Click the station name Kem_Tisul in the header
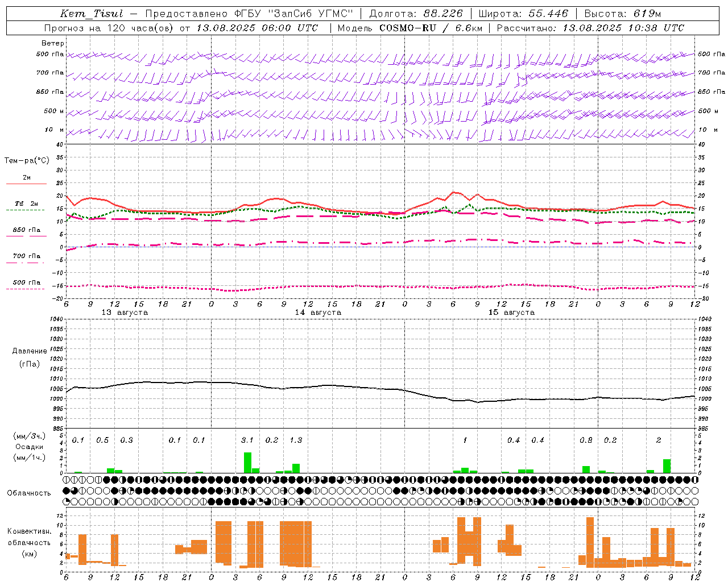Viewport: 728px width, 582px height. 92,14
